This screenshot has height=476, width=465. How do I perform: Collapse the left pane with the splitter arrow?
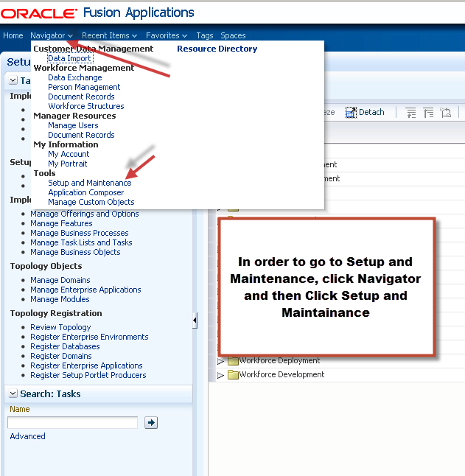(195, 321)
